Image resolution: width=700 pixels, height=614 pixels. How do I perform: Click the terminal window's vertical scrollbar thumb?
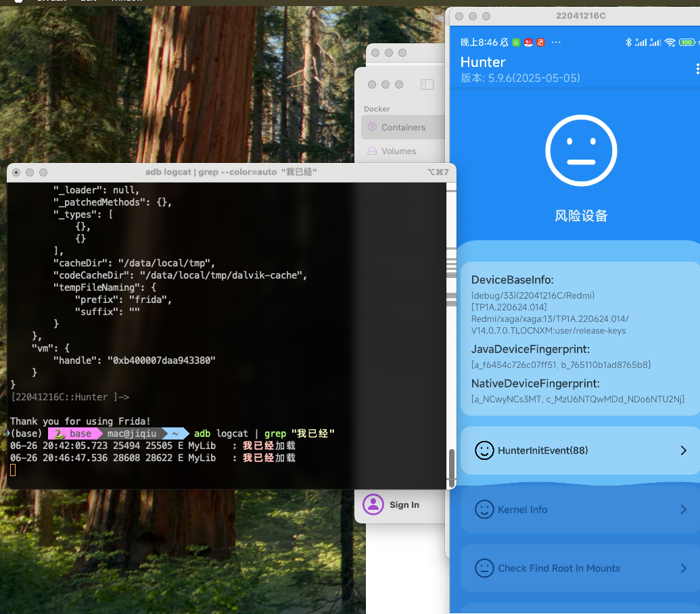pyautogui.click(x=451, y=464)
